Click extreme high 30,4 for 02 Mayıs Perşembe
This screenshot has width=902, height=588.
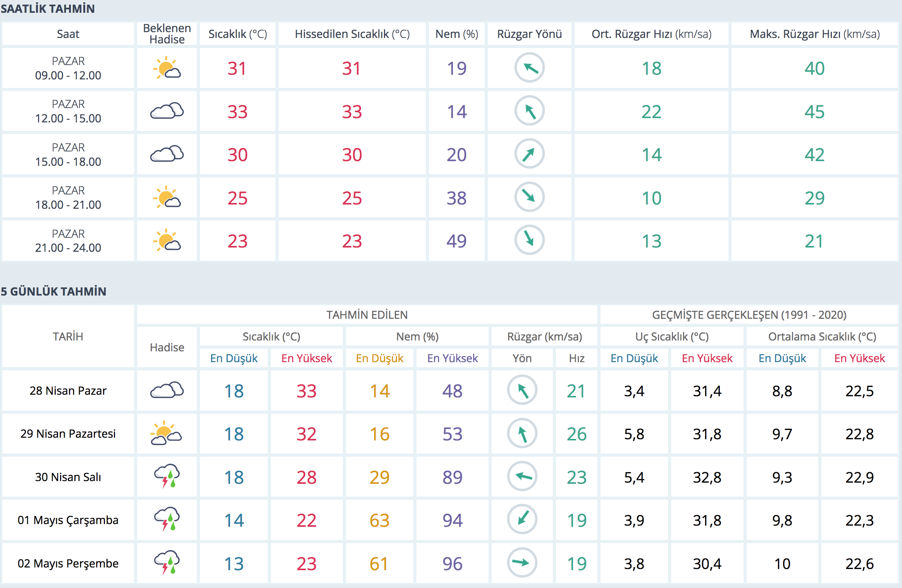tap(707, 564)
